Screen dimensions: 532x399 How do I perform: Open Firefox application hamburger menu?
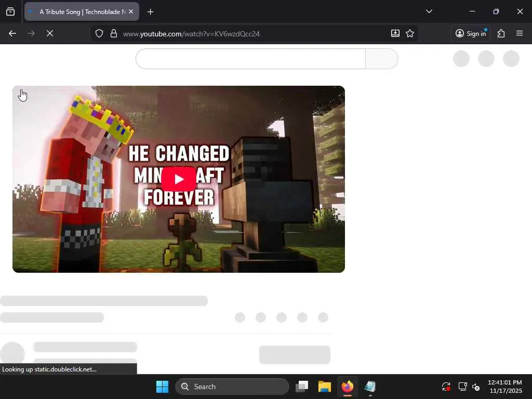click(520, 33)
